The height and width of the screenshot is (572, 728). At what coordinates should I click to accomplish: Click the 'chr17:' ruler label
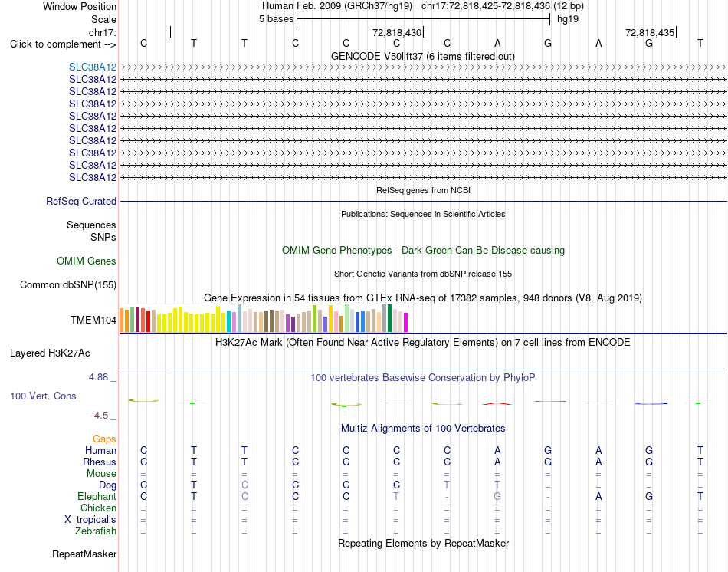pyautogui.click(x=102, y=32)
